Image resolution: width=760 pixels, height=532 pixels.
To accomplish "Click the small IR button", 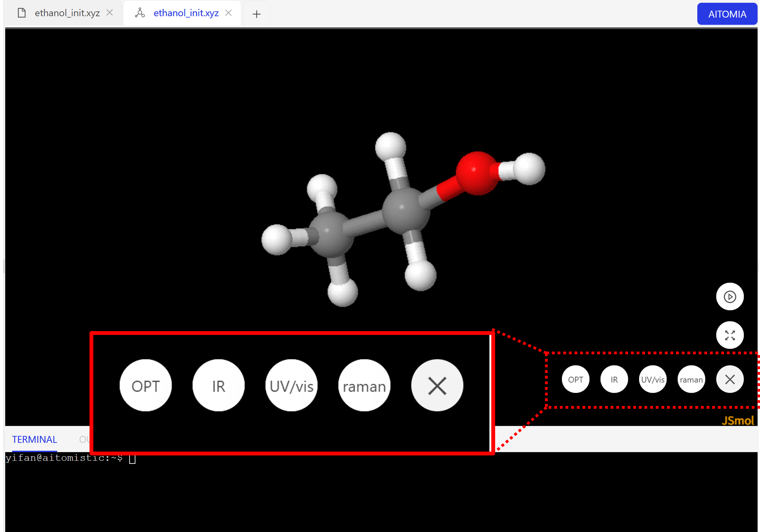I will tap(614, 379).
